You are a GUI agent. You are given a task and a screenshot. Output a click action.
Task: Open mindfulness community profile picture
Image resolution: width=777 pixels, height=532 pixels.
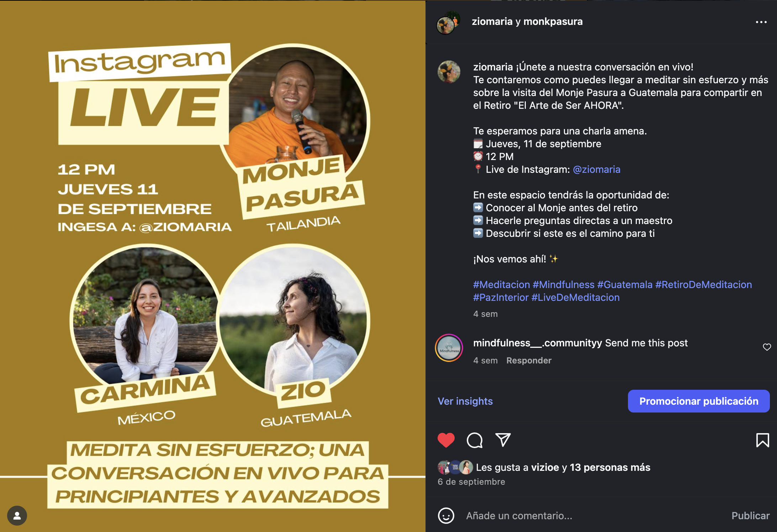(x=449, y=348)
